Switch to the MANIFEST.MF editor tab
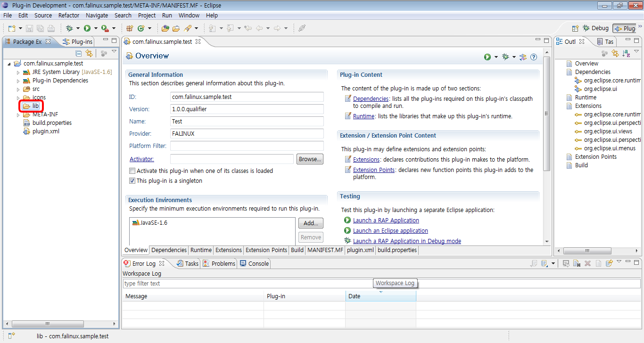Image resolution: width=644 pixels, height=343 pixels. (x=325, y=250)
